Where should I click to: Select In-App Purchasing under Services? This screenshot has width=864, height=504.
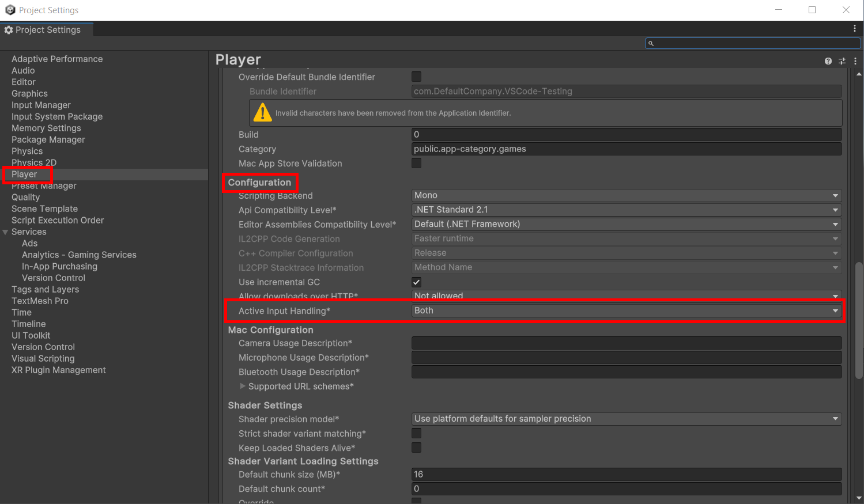(59, 266)
